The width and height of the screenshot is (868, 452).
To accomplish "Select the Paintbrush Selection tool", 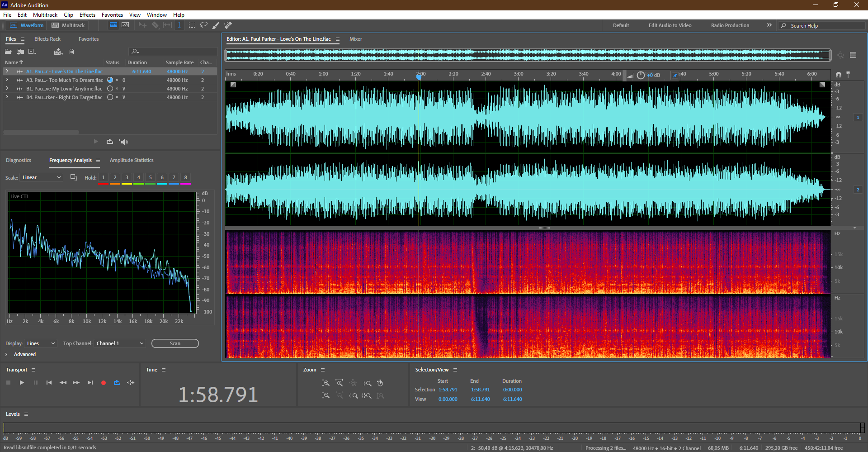I will click(216, 25).
